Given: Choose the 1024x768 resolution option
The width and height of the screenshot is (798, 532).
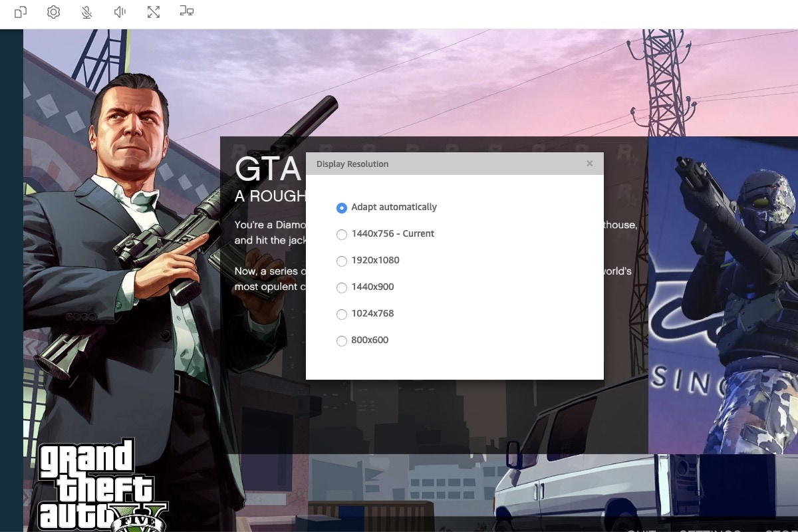Looking at the screenshot, I should [342, 314].
